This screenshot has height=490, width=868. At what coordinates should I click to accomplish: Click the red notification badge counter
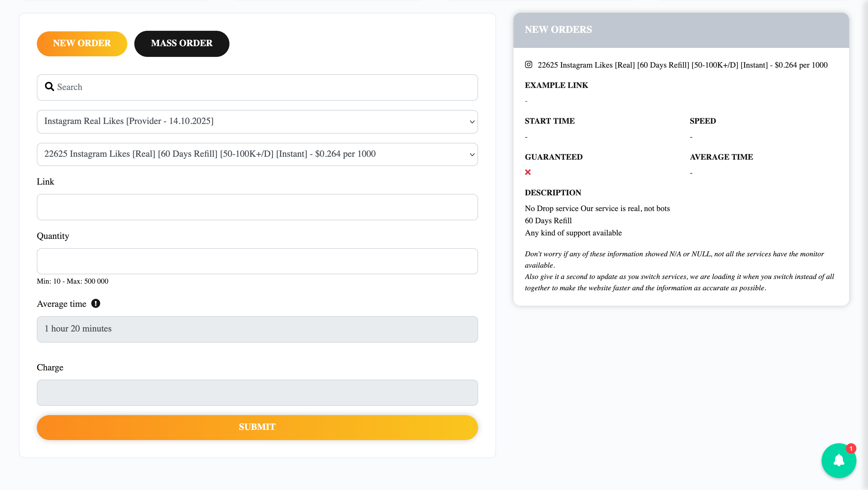point(851,448)
